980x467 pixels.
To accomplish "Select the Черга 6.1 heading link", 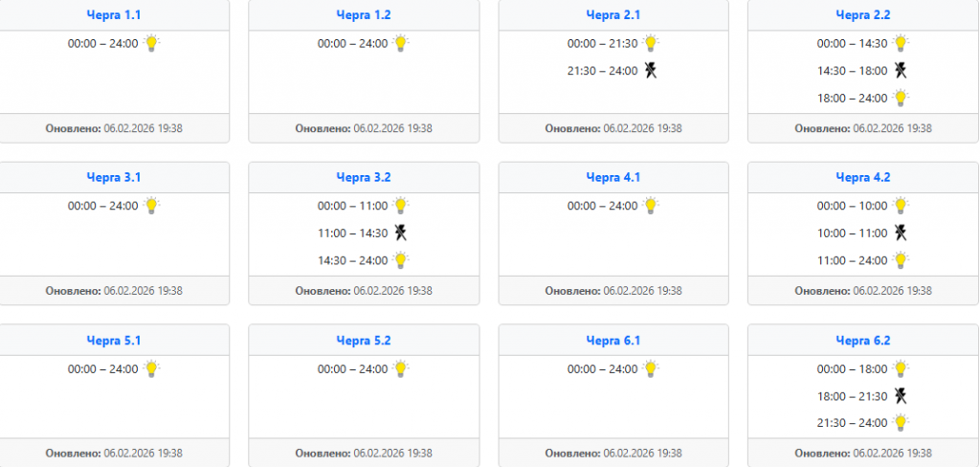I will (x=612, y=340).
